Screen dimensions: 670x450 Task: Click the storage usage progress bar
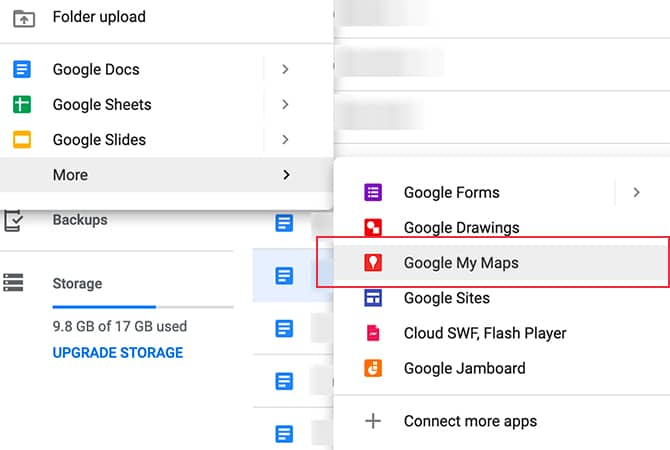[x=143, y=307]
